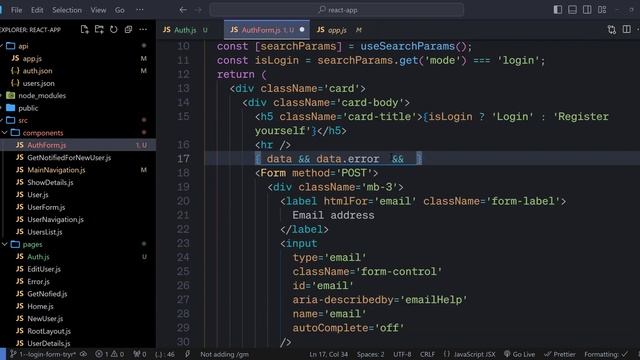Open the Selection menu

pyautogui.click(x=67, y=10)
